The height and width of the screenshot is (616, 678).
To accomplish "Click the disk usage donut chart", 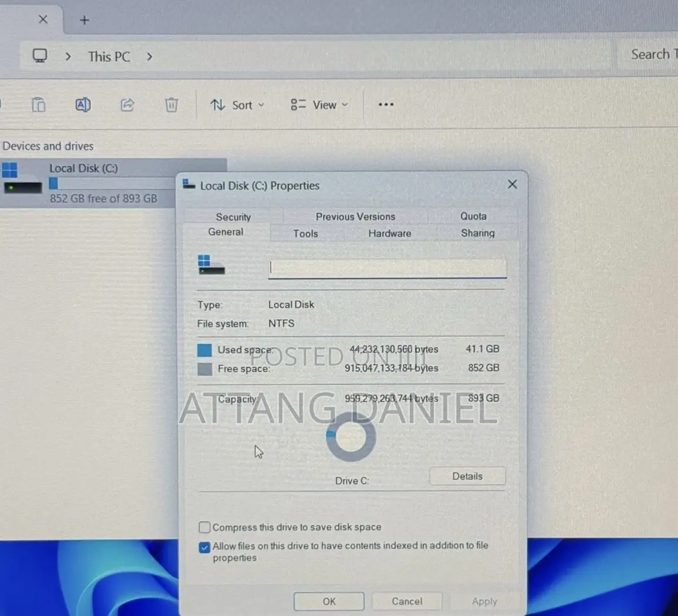I will click(350, 437).
